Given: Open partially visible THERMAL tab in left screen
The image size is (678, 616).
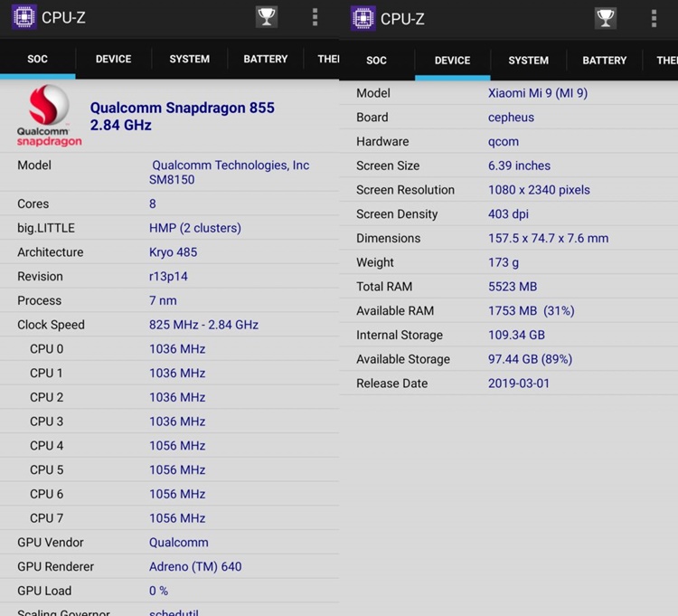Looking at the screenshot, I should pos(322,59).
